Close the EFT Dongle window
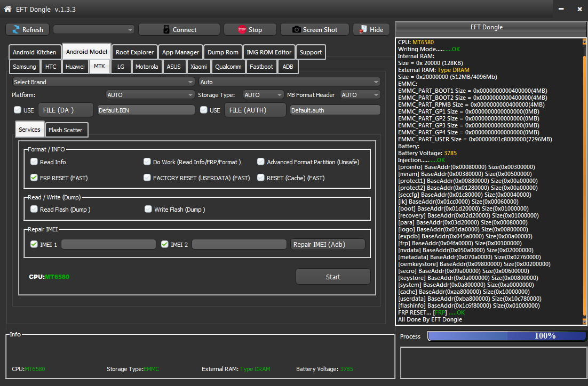Image resolution: width=588 pixels, height=386 pixels. point(579,9)
